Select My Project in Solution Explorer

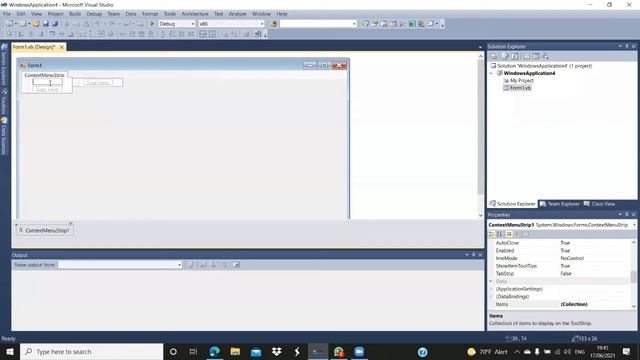(x=518, y=81)
